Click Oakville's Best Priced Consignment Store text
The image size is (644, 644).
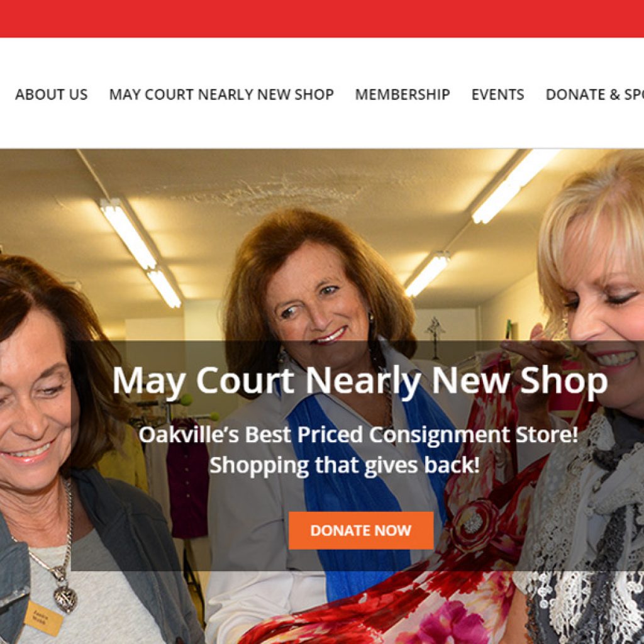358,435
